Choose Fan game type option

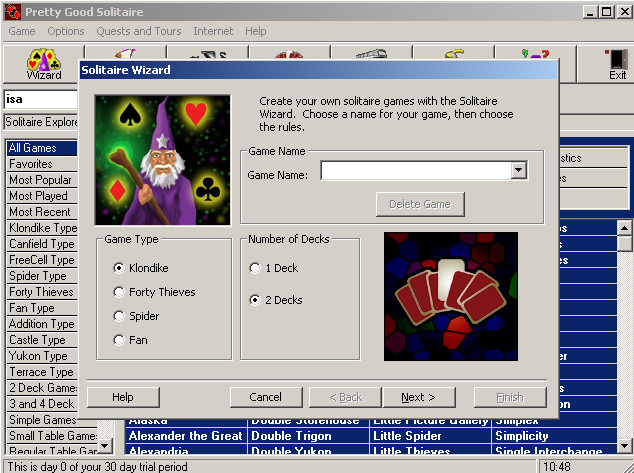(x=118, y=340)
